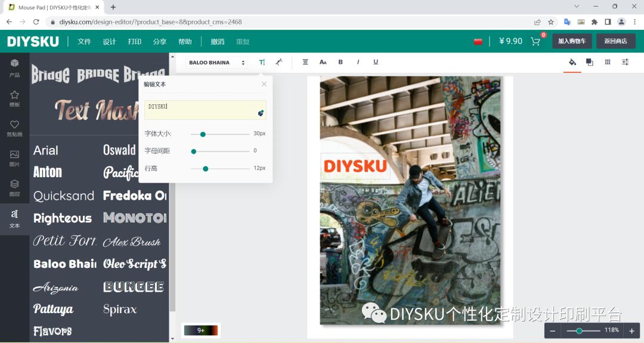Open the text effects curve icon
The width and height of the screenshot is (644, 343).
click(x=278, y=62)
